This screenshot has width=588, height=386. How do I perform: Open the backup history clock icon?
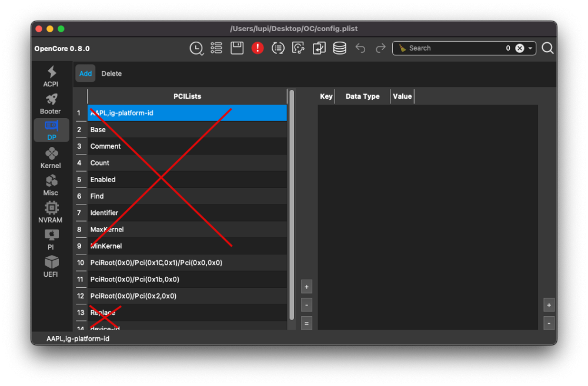tap(196, 48)
